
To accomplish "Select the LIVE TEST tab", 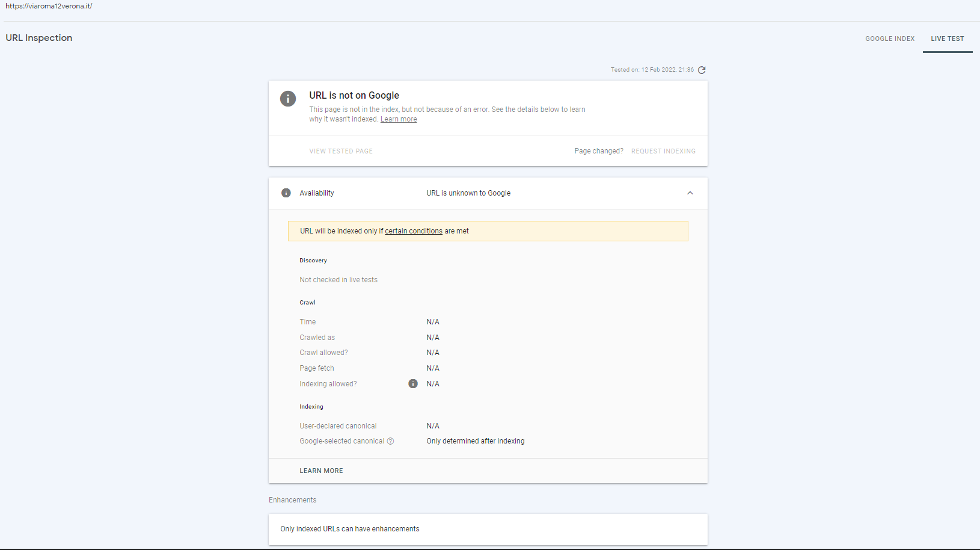I will click(x=948, y=38).
